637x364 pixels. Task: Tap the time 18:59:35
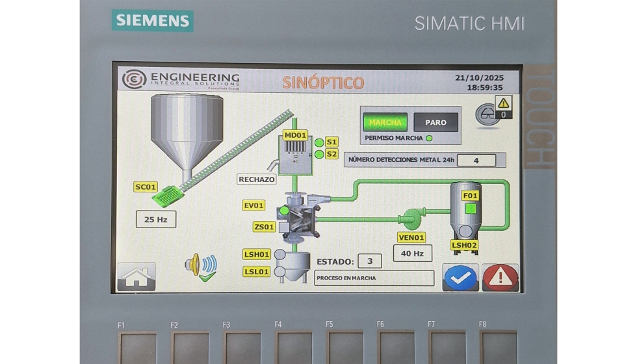click(485, 87)
